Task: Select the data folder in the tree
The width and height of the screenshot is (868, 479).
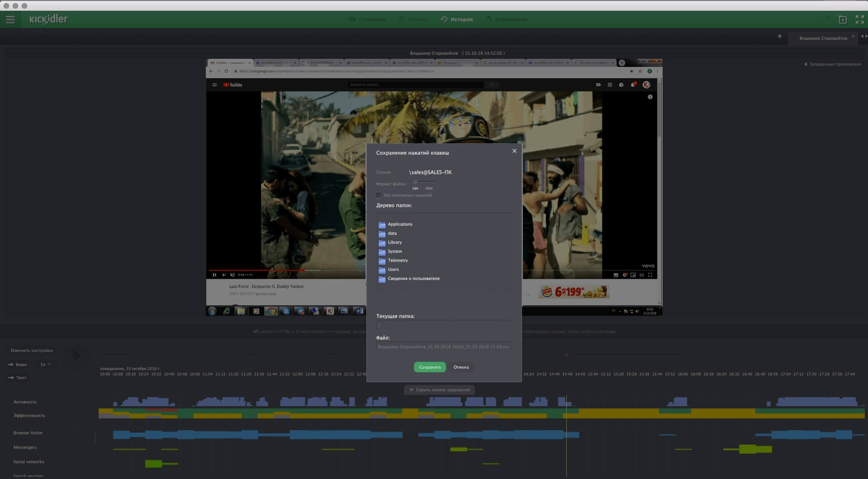Action: 388,233
